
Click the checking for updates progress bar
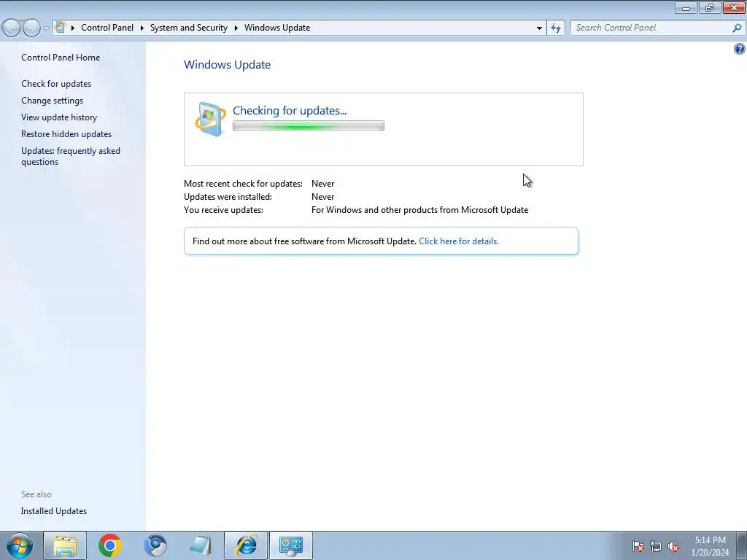[x=309, y=125]
